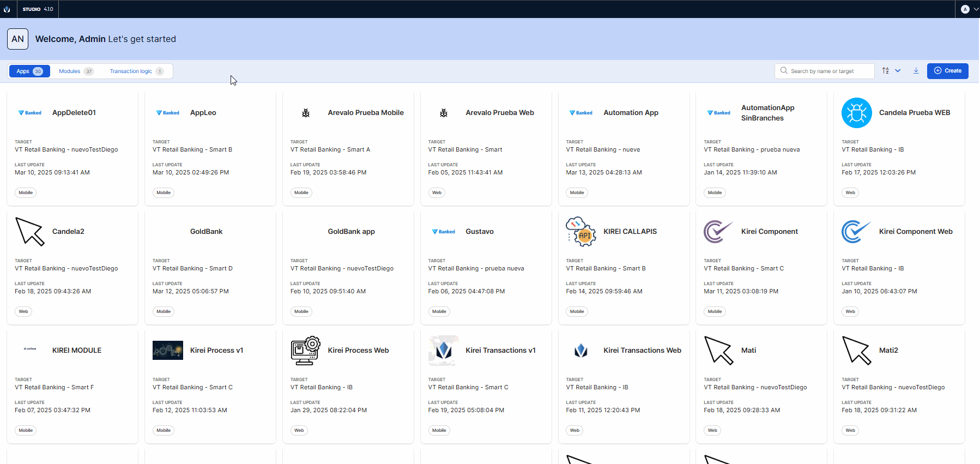
Task: Select the Kirei Process v1 gears thumbnail
Action: 168,351
